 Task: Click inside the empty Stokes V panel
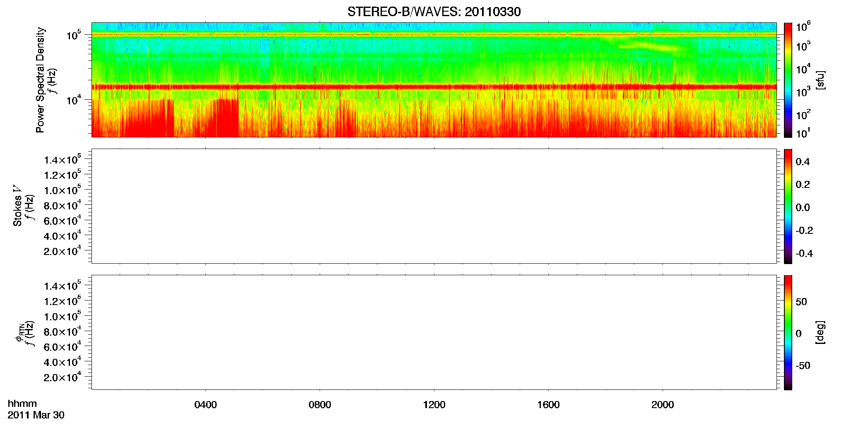(434, 206)
